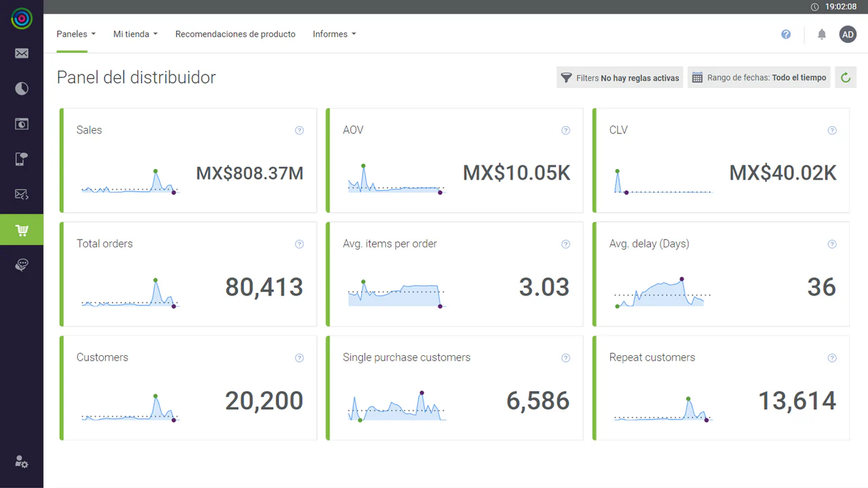This screenshot has width=868, height=488.
Task: Open the mobile messaging sidebar icon
Action: [x=22, y=159]
